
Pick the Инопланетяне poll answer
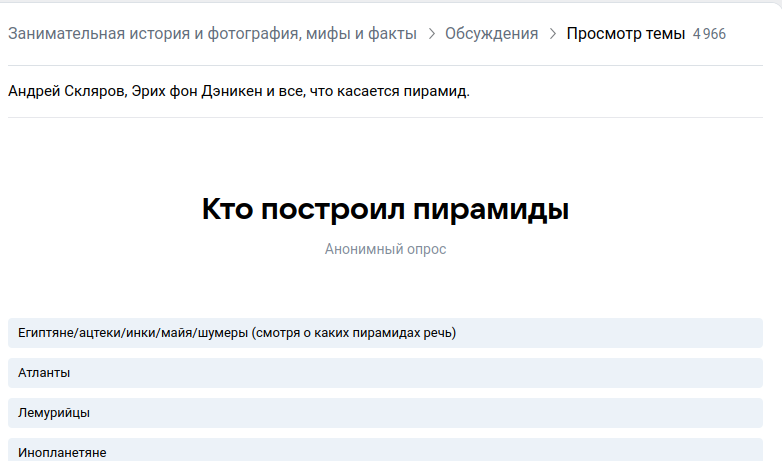pos(385,451)
